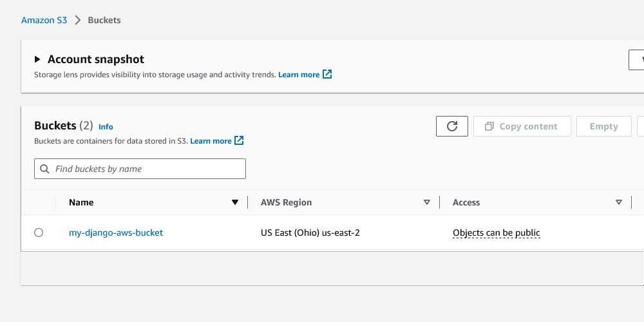Click the Objects can be public status
Image resolution: width=644 pixels, height=322 pixels.
pos(496,232)
